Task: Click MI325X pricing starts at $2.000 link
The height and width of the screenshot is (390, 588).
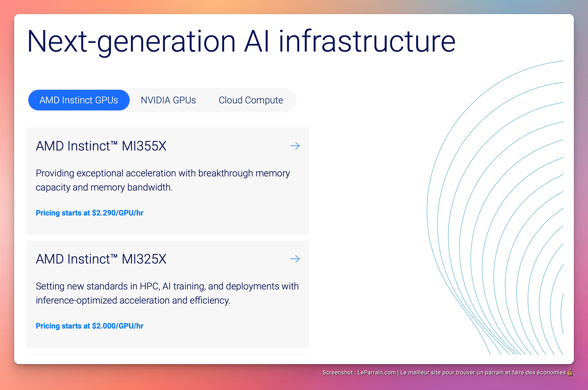Action: [x=90, y=326]
